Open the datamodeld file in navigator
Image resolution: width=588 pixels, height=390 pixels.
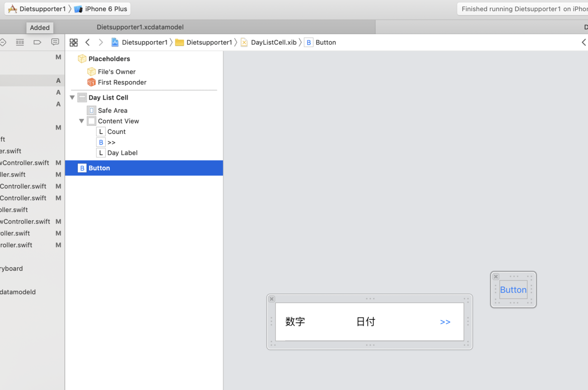18,292
